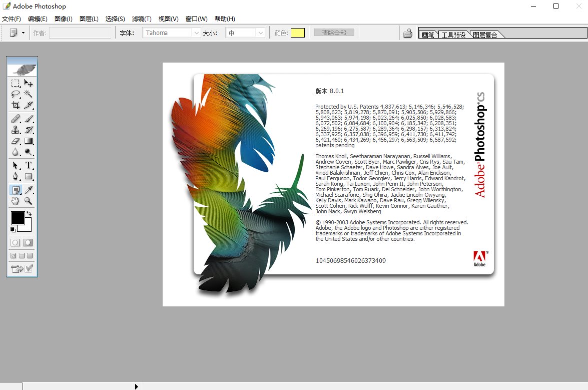Switch to Standard editing mode
Screen dimensions: 588x390
pos(16,242)
